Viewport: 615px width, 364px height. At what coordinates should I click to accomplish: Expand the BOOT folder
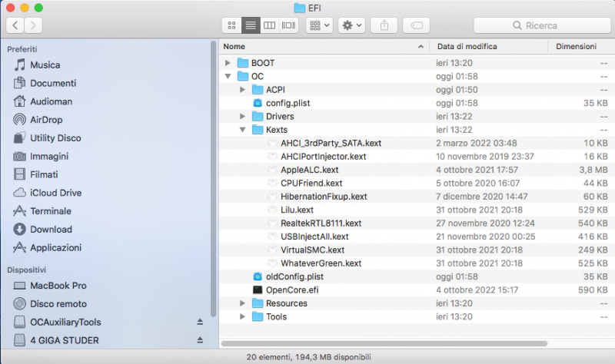[x=228, y=63]
